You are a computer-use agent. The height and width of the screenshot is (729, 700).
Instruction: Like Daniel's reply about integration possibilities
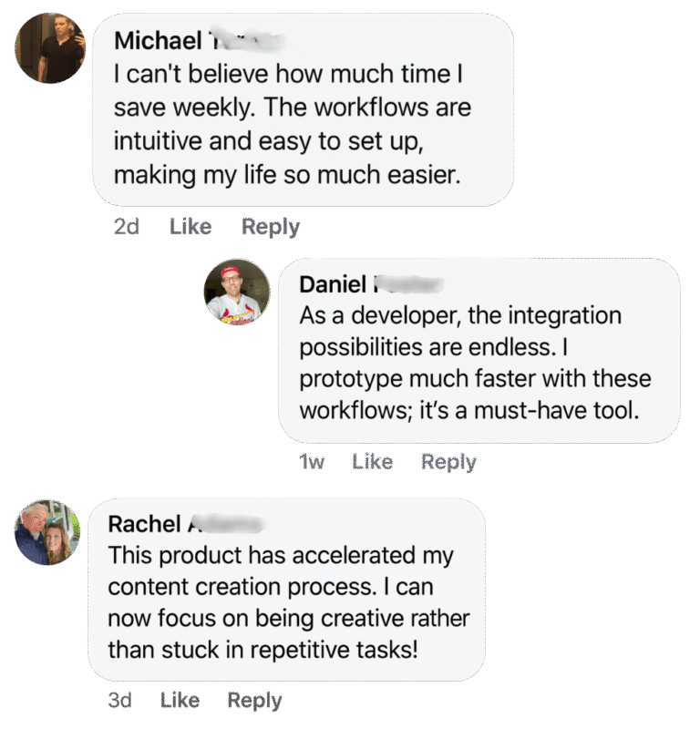pos(372,462)
